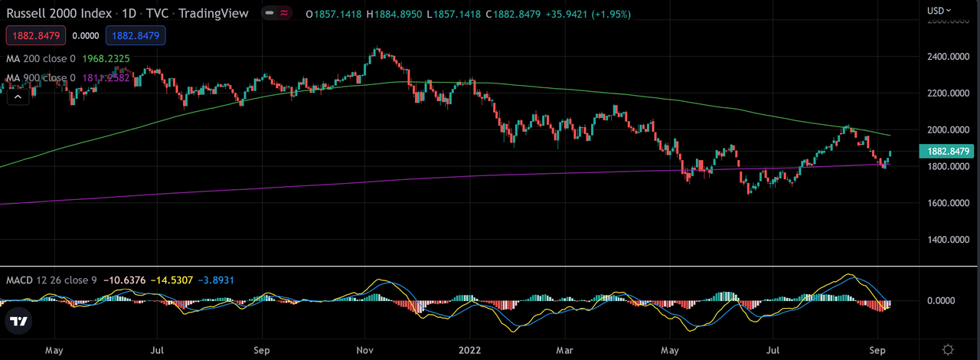The width and height of the screenshot is (980, 360).
Task: Click the 2400.0000 price axis label
Action: point(949,57)
